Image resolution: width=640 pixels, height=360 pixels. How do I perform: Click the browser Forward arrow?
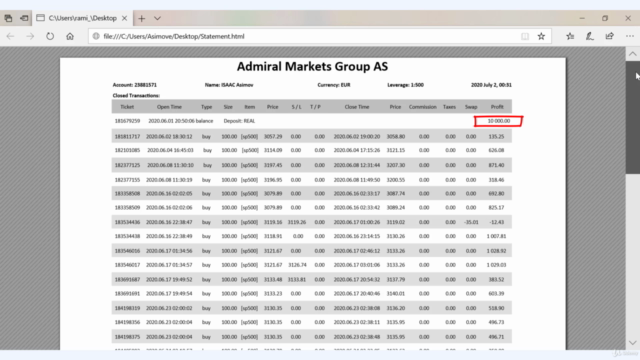click(30, 36)
